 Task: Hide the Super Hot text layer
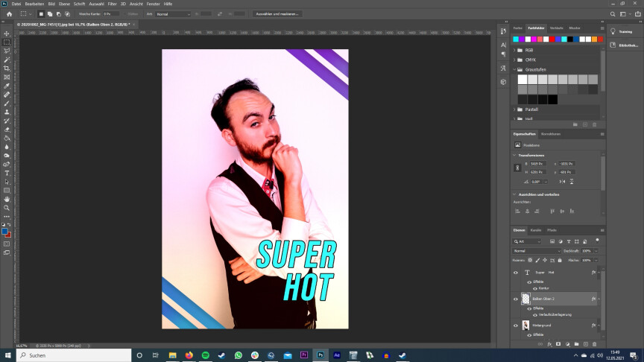click(516, 273)
